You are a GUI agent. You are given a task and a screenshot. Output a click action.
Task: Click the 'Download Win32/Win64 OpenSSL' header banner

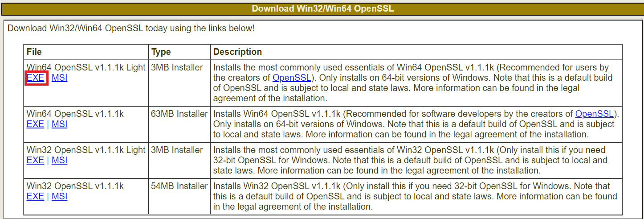pos(322,8)
